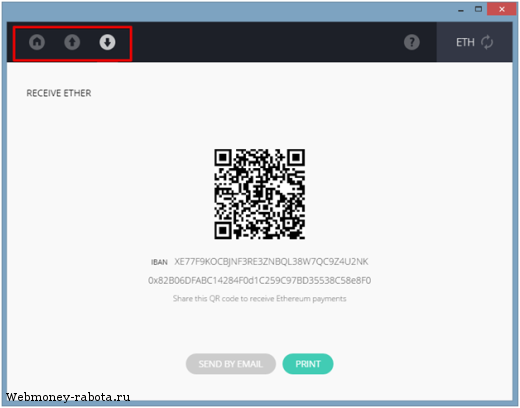Image resolution: width=520 pixels, height=408 pixels.
Task: Click the Send by Email button
Action: click(x=231, y=364)
